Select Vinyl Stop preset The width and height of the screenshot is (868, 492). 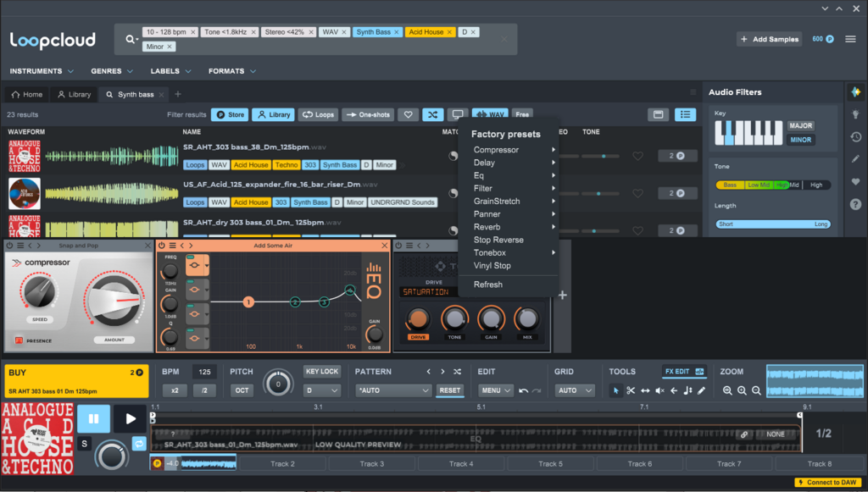click(x=509, y=265)
